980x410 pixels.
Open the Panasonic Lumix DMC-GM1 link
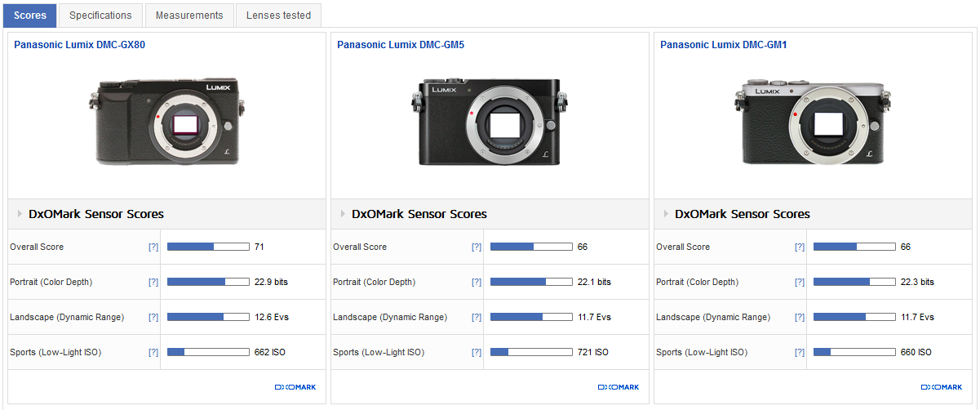point(723,45)
